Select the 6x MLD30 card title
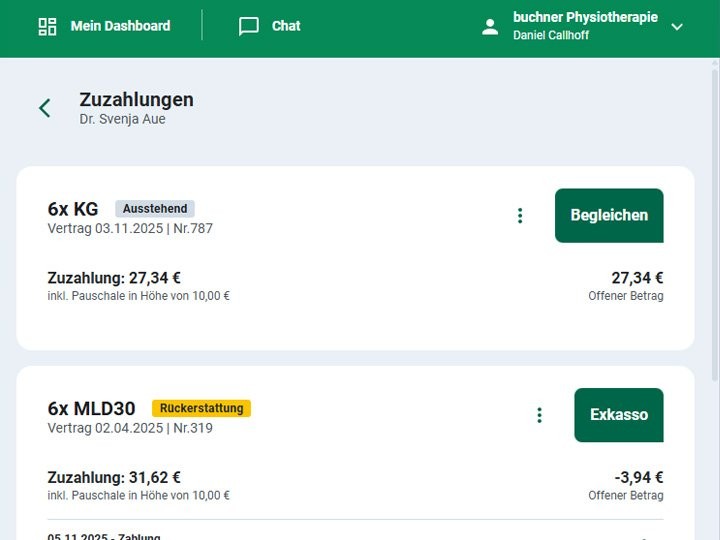The width and height of the screenshot is (720, 540). pos(91,408)
